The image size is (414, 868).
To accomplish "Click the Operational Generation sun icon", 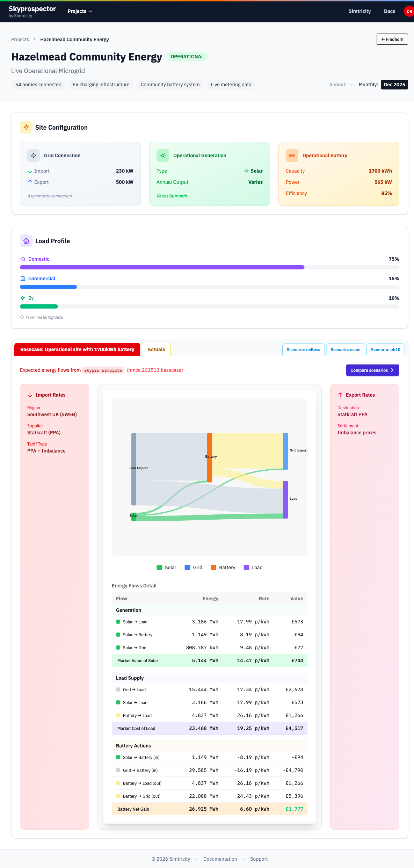I will pos(163,155).
